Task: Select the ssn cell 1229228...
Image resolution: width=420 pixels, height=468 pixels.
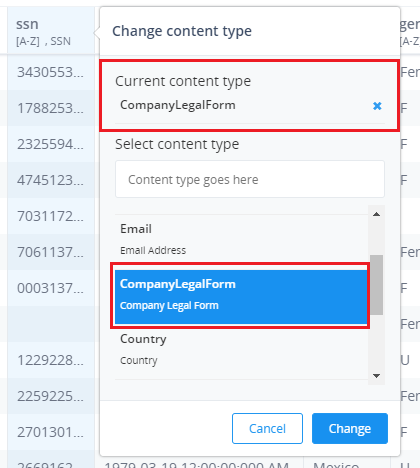Action: [51, 360]
